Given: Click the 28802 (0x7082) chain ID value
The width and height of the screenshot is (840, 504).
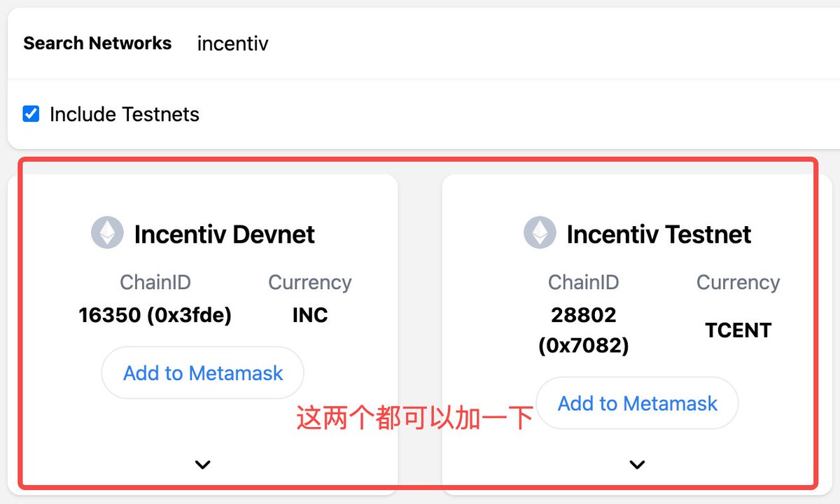Looking at the screenshot, I should click(x=583, y=330).
